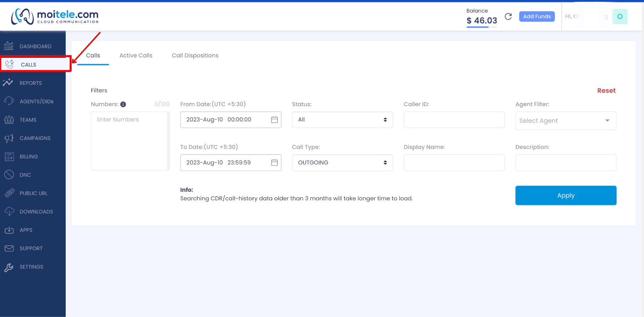Switch to the Call Dispositions tab
Image resolution: width=644 pixels, height=317 pixels.
[x=195, y=55]
